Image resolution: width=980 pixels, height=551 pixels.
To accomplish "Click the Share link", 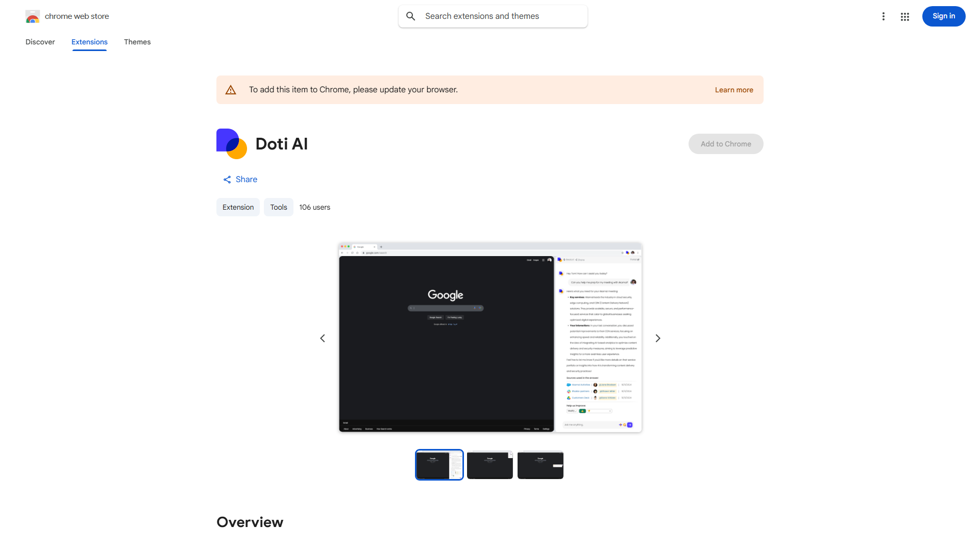I will coord(240,180).
